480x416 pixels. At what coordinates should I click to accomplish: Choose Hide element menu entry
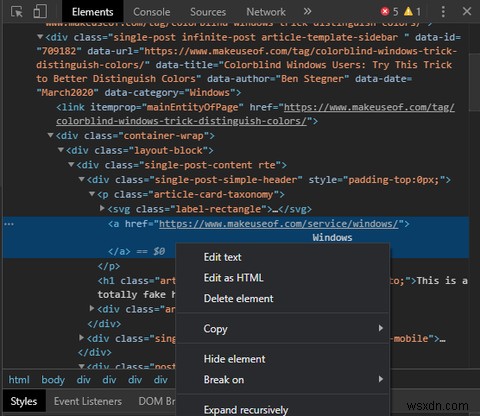pyautogui.click(x=282, y=359)
